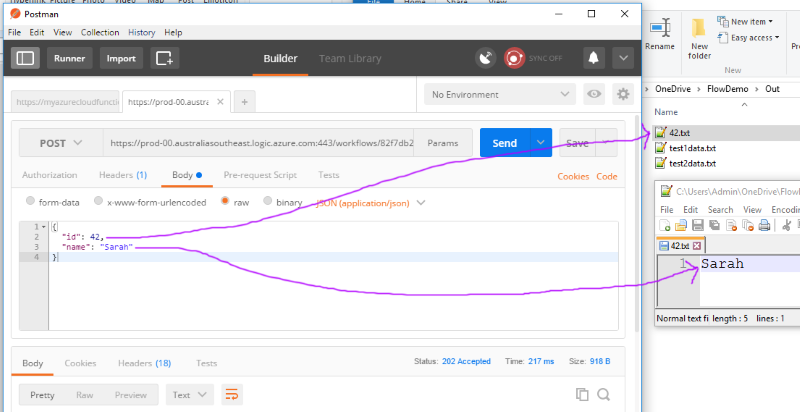The image size is (800, 412).
Task: Expand the Postman header chevron menu
Action: (623, 58)
